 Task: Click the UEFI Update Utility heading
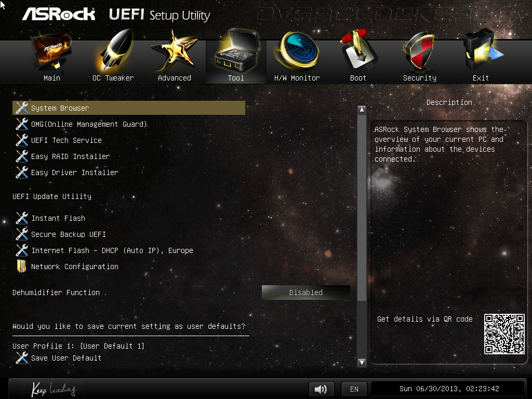click(x=52, y=196)
